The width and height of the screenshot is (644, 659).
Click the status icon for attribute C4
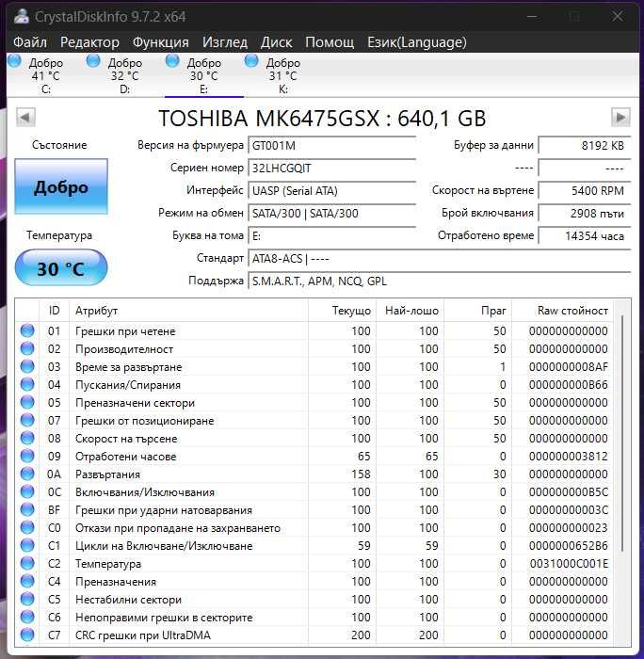pos(27,581)
